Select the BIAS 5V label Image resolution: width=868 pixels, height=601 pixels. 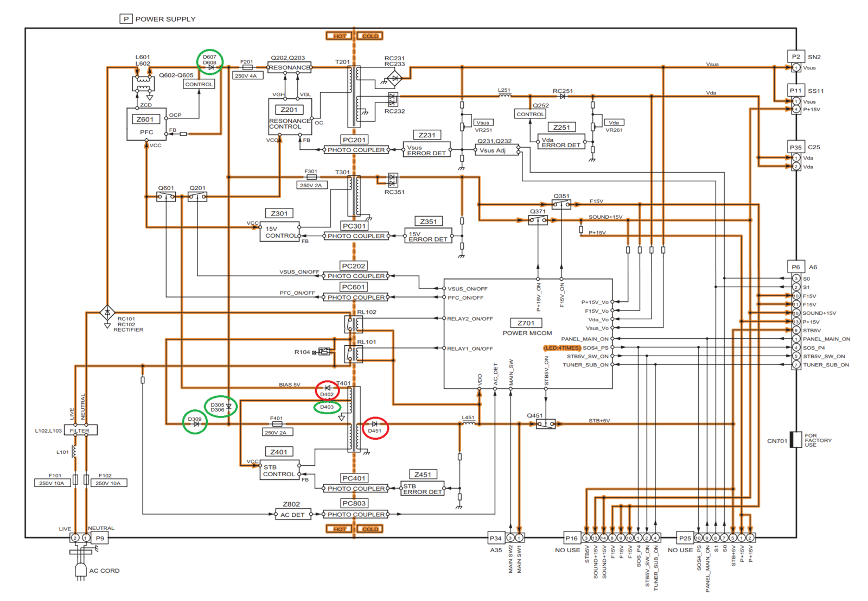[x=290, y=385]
